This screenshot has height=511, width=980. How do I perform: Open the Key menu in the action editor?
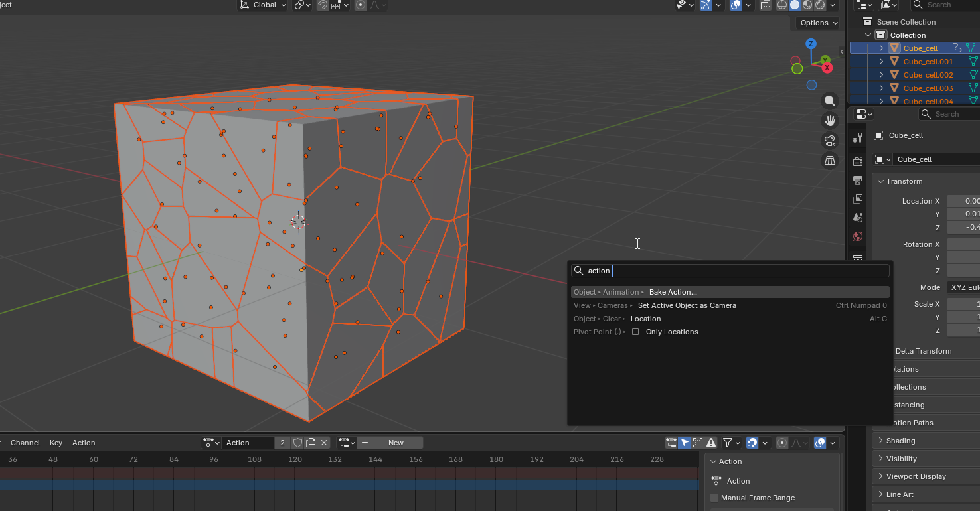click(56, 443)
